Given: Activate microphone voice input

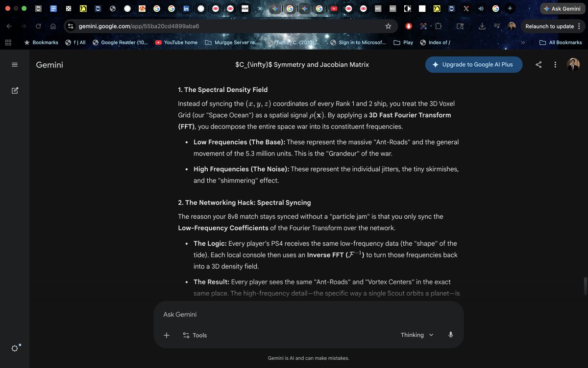Looking at the screenshot, I should coord(450,335).
